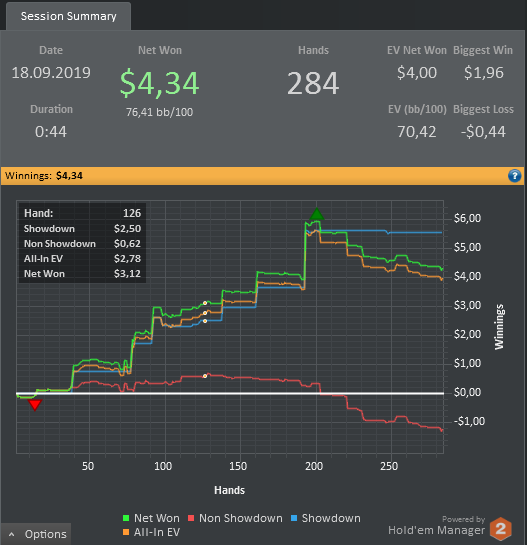Viewport: 527px width, 545px height.
Task: Click the Showdown legend label
Action: [331, 518]
